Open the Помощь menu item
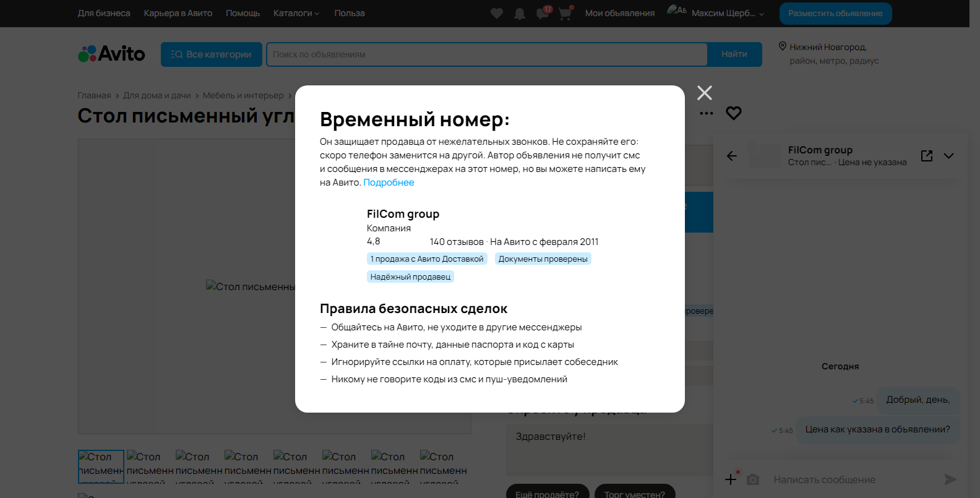 [243, 13]
